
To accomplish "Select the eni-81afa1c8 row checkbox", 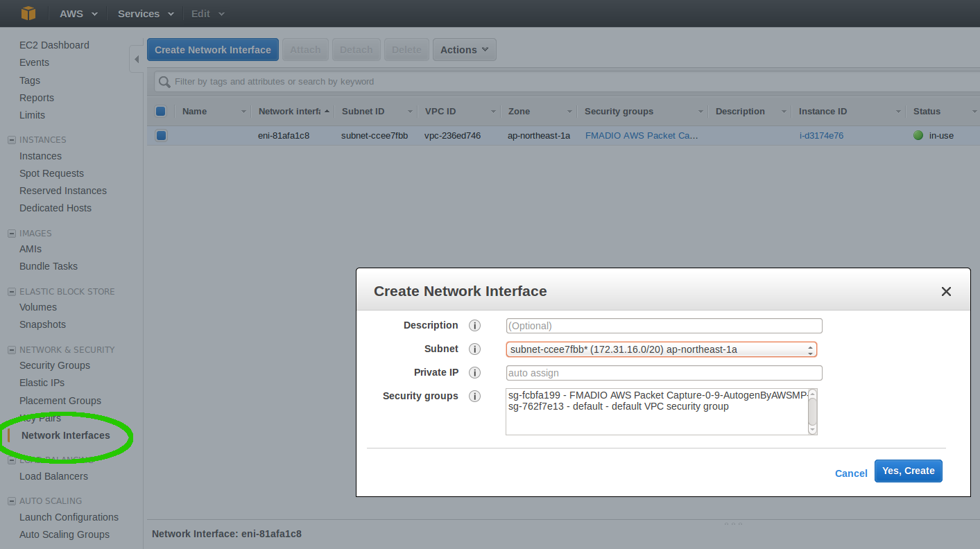I will click(161, 135).
